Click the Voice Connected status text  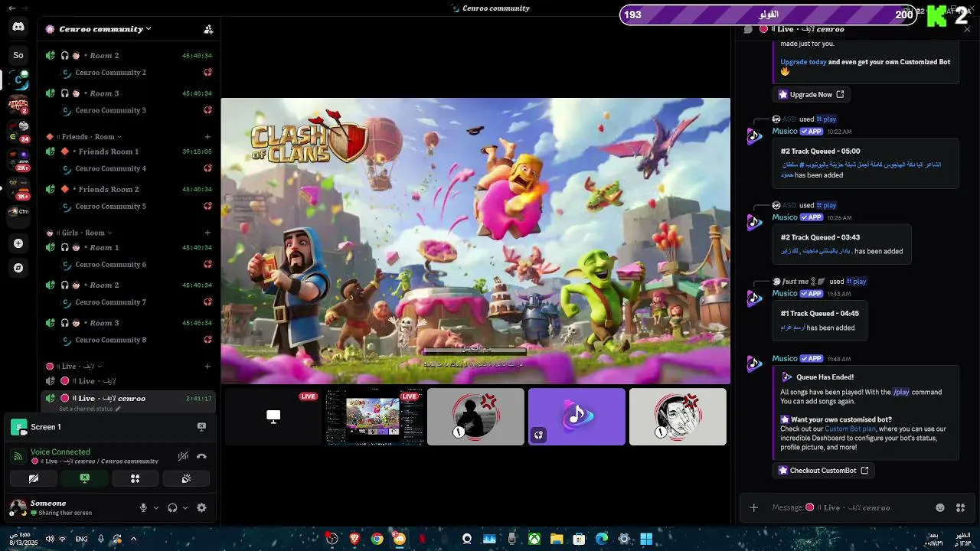(60, 452)
